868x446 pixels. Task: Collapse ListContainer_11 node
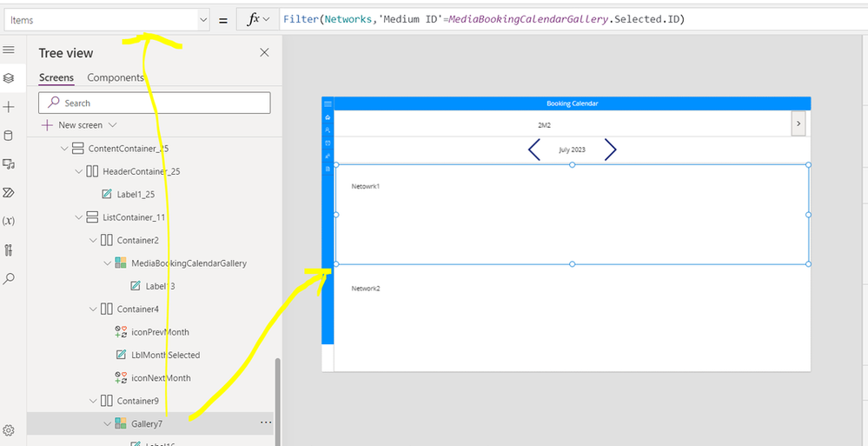click(78, 217)
